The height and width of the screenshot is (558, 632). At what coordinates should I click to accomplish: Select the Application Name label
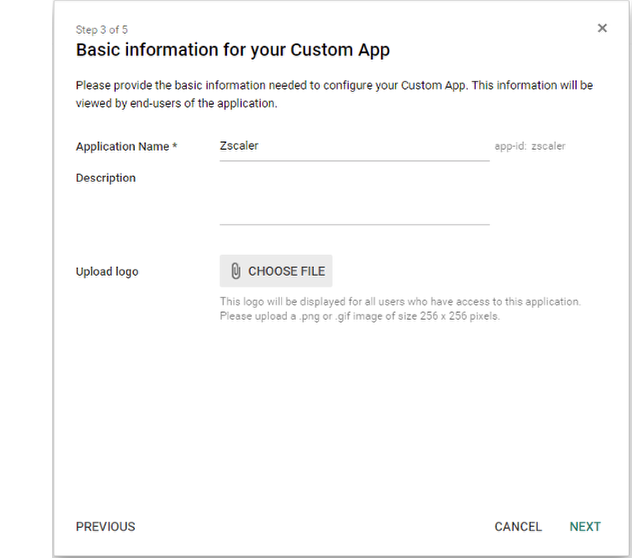pyautogui.click(x=122, y=147)
